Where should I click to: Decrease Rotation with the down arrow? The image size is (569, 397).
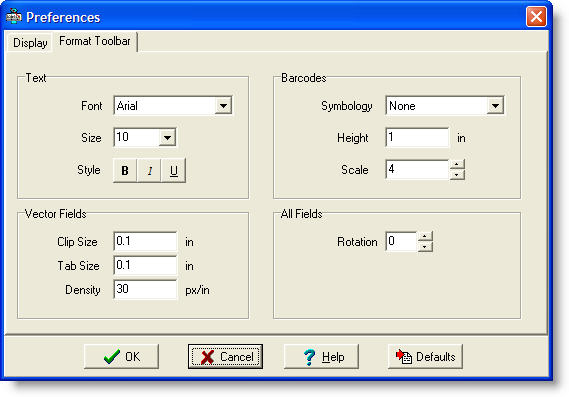[x=425, y=247]
